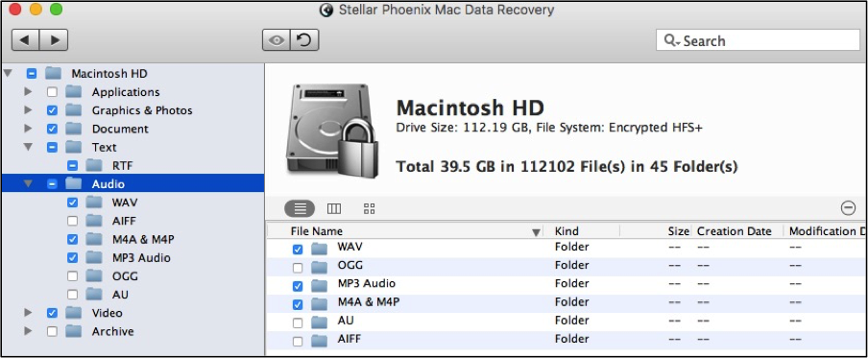Viewport: 868px width, 358px height.
Task: Expand the Archive tree node
Action: pos(28,331)
